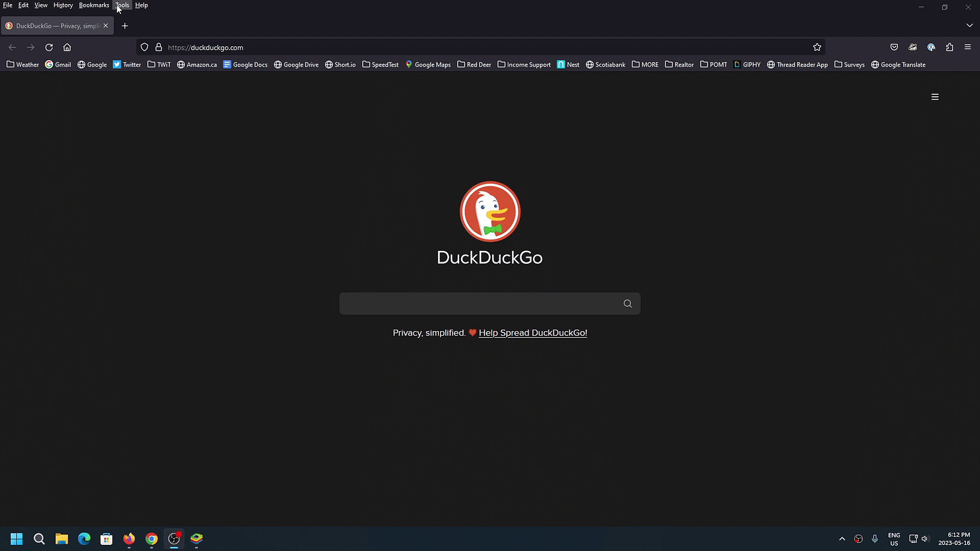Open the Short.io bookmark
The image size is (980, 551).
pyautogui.click(x=340, y=65)
